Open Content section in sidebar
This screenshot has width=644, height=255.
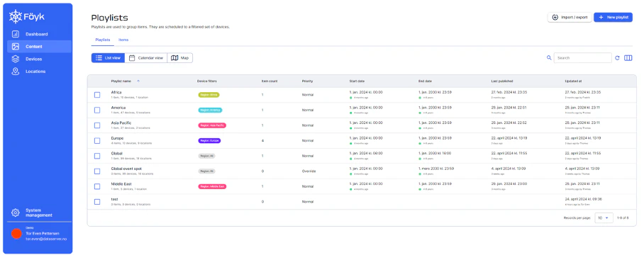click(x=39, y=46)
